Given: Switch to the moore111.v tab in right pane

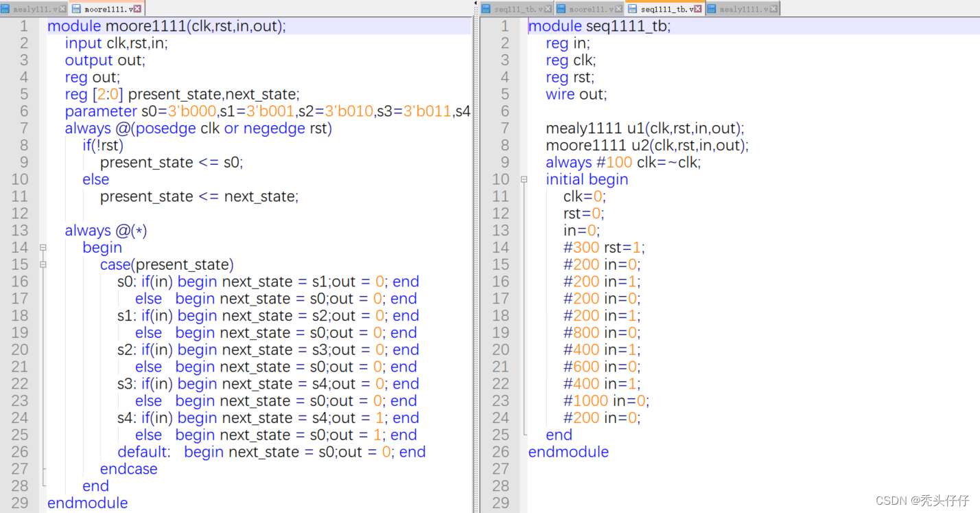Looking at the screenshot, I should (590, 9).
